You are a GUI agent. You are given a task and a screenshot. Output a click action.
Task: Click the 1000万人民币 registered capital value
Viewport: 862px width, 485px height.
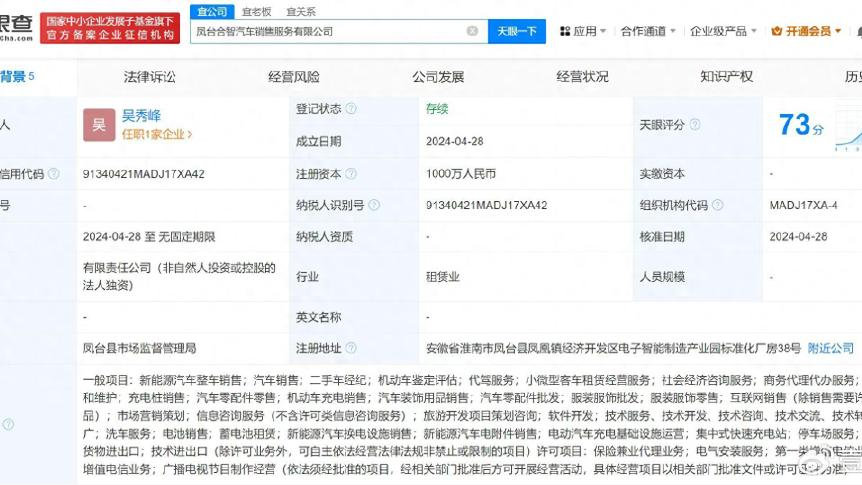(x=461, y=174)
